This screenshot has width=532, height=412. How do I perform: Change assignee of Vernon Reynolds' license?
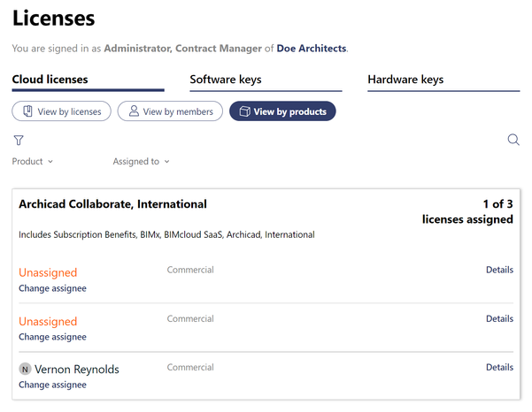pyautogui.click(x=52, y=385)
